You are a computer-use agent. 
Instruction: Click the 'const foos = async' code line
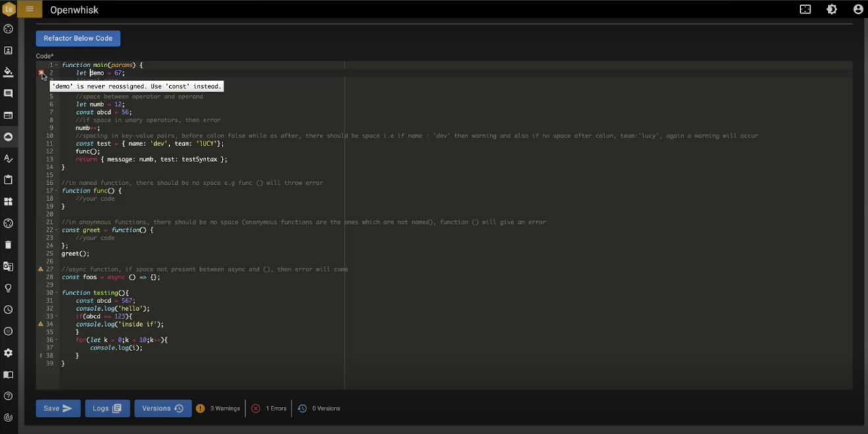(x=111, y=277)
